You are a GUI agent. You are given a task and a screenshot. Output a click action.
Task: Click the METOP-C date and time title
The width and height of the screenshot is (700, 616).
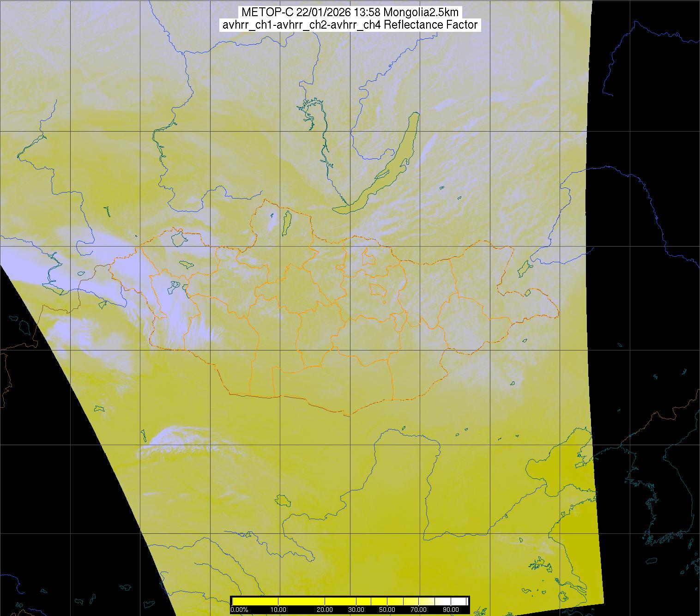point(350,12)
